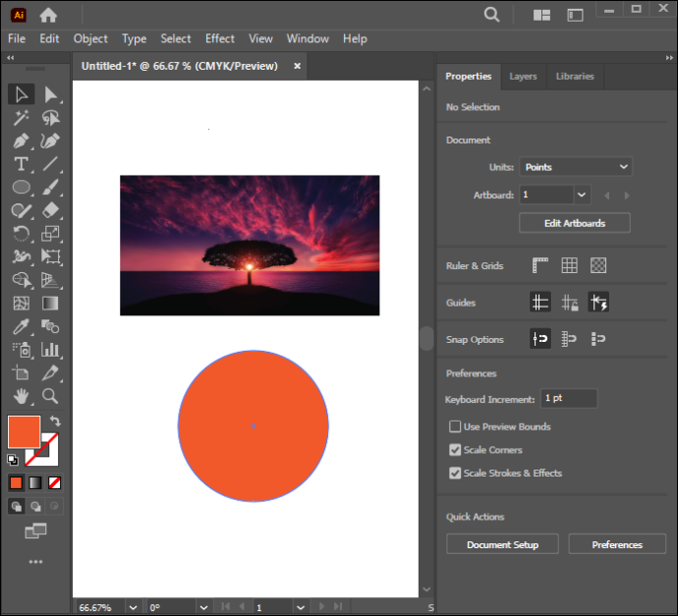Select the Scale tool

50,234
